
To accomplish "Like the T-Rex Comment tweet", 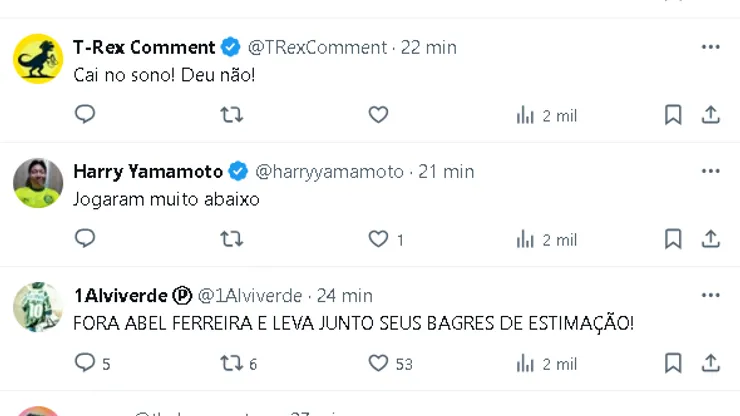I will point(378,115).
